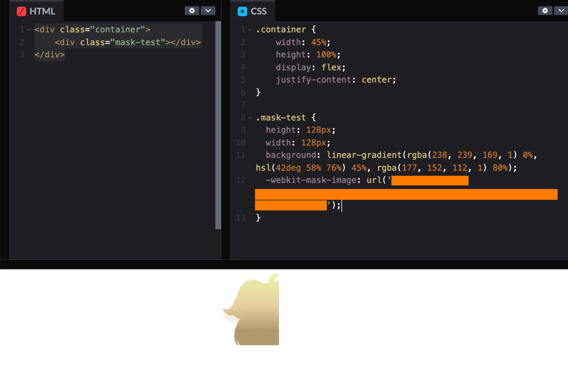Click the 'display: flex;' line

click(x=311, y=67)
